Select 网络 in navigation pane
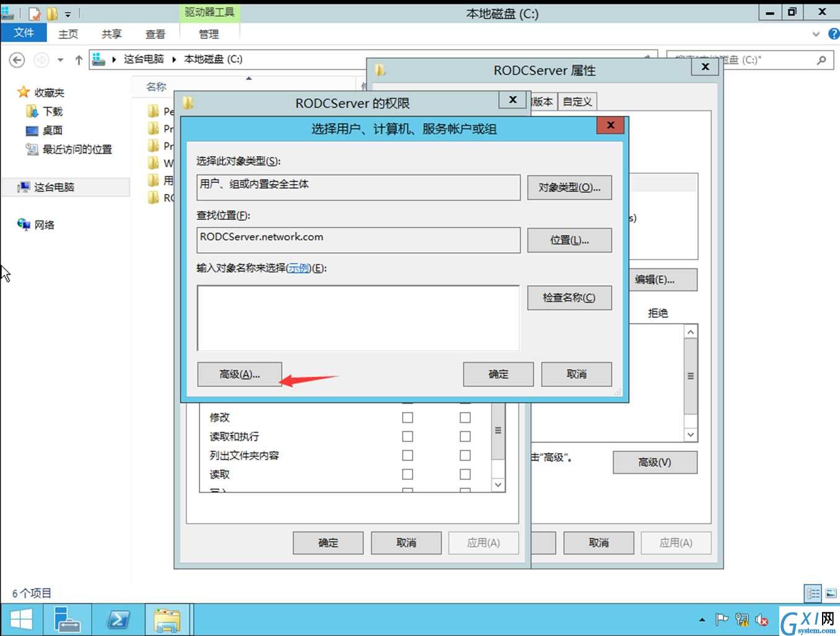Viewport: 840px width, 636px height. pos(44,225)
